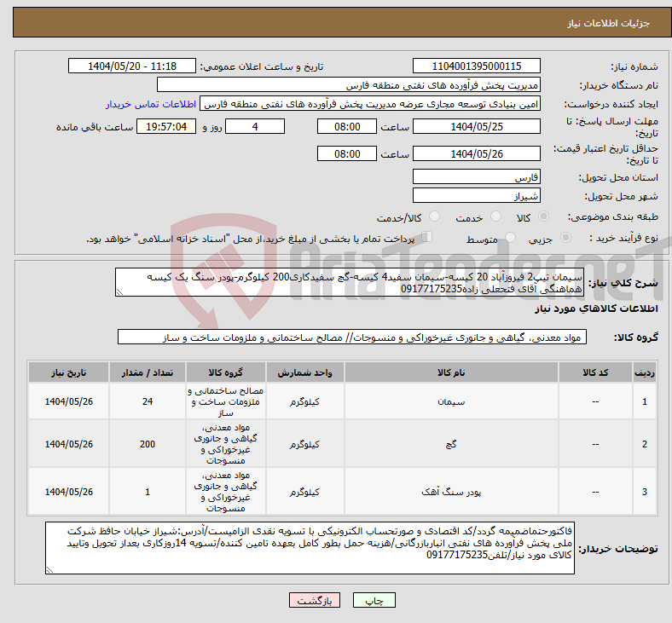This screenshot has height=623, width=672.
Task: Click buyer organization name field
Action: (349, 85)
